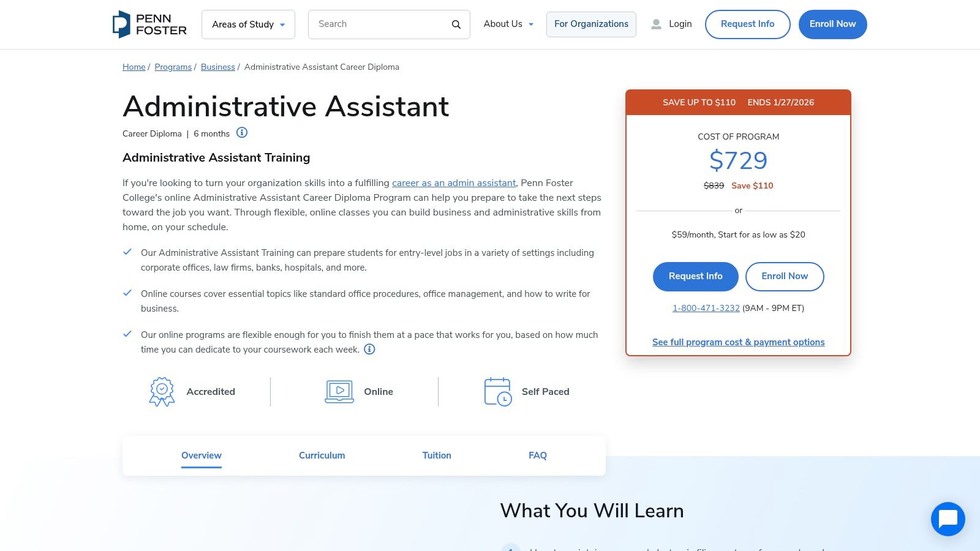This screenshot has height=551, width=980.
Task: Click Enroll Now in the top header
Action: point(833,24)
